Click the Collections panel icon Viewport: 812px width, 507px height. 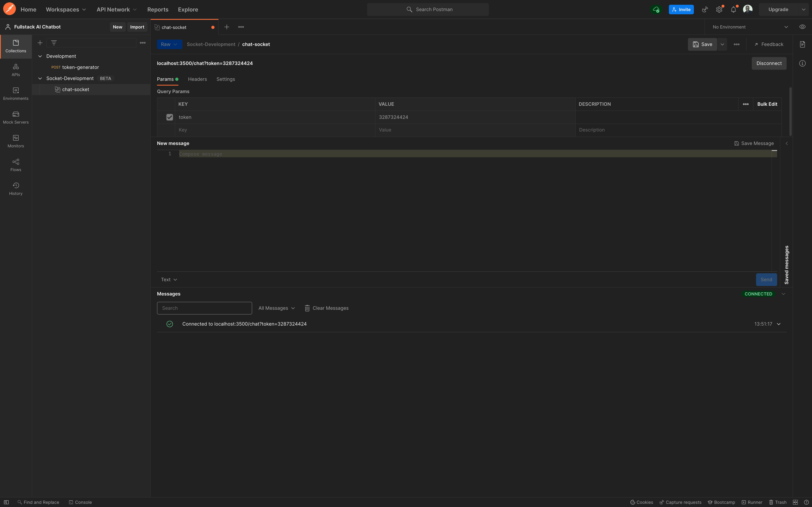coord(16,46)
